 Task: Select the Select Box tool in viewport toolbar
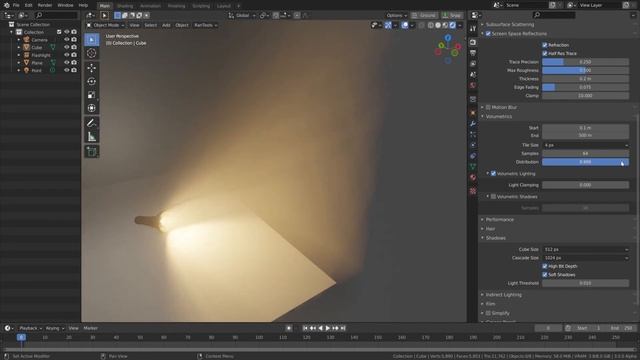[92, 40]
